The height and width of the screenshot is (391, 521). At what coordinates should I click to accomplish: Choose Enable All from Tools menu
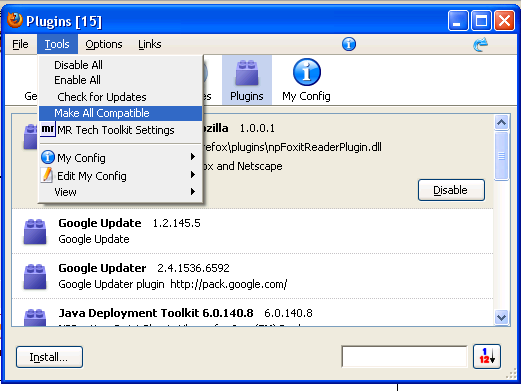120,80
